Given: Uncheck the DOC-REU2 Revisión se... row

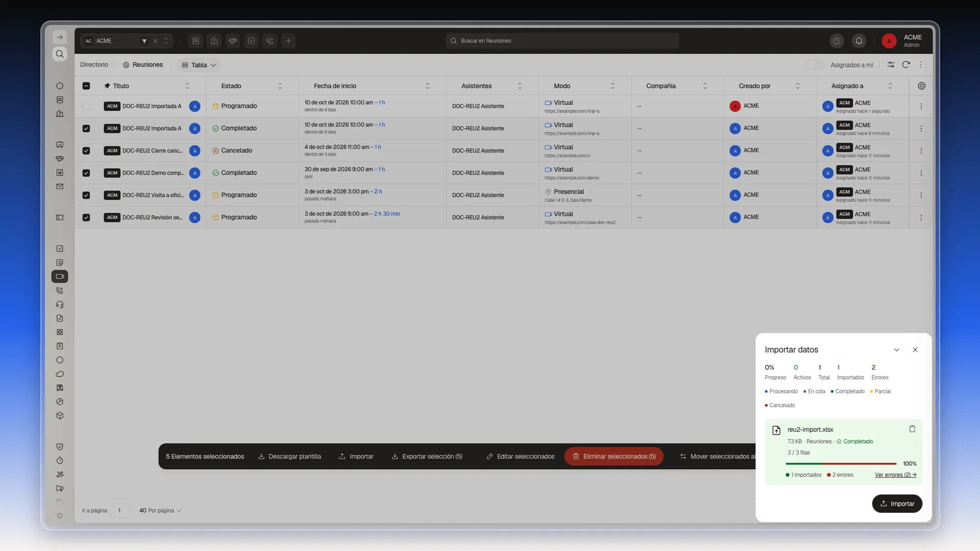Looking at the screenshot, I should (x=86, y=217).
